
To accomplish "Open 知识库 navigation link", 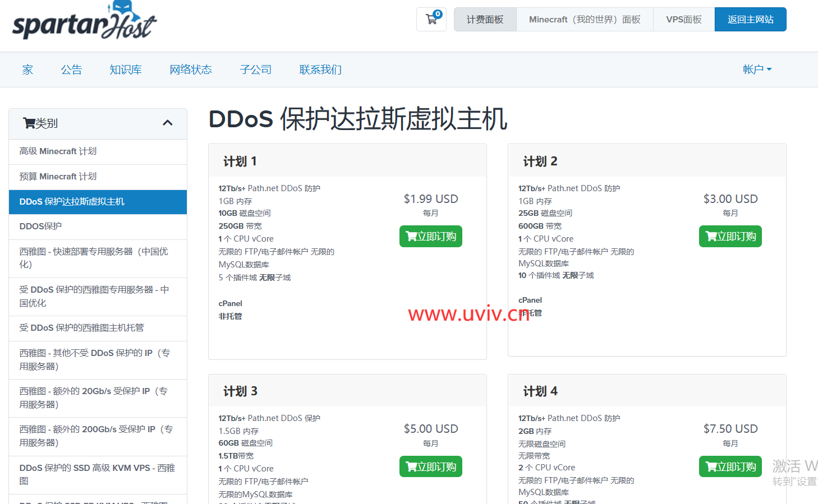I will tap(126, 70).
